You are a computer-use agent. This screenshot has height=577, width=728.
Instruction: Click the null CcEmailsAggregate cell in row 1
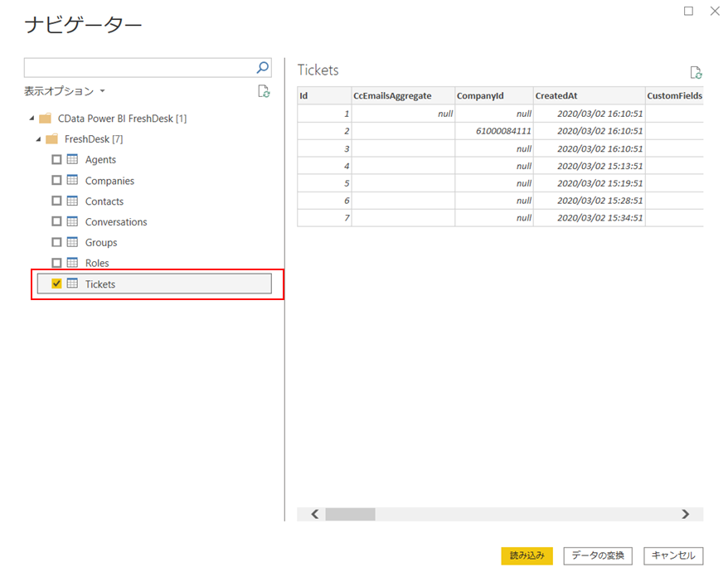pos(403,114)
